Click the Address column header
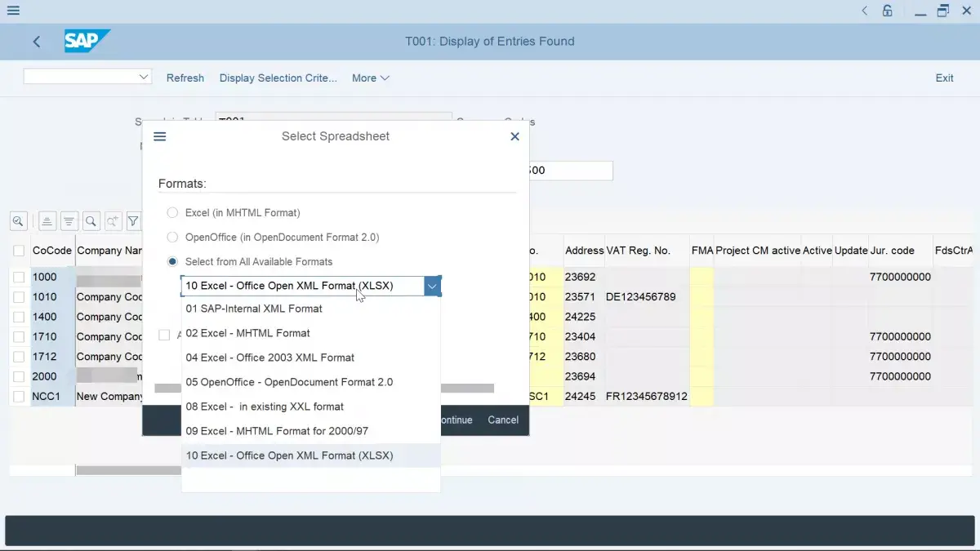 point(584,251)
